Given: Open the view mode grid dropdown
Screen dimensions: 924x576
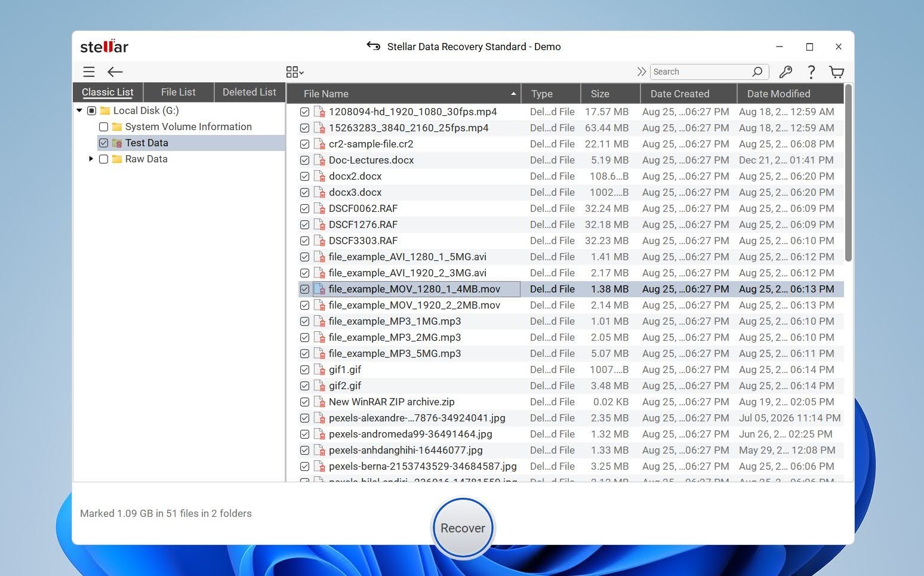Looking at the screenshot, I should point(295,72).
